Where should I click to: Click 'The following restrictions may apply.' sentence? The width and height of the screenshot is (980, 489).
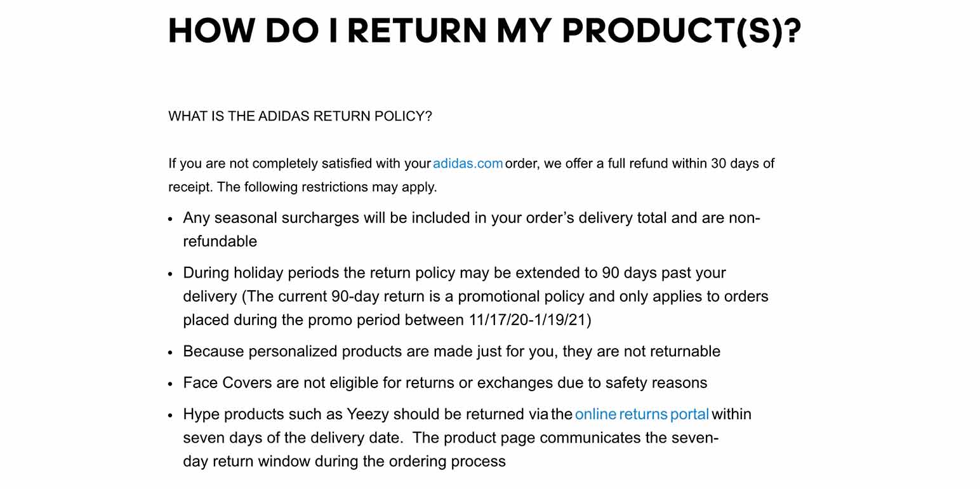click(x=327, y=187)
